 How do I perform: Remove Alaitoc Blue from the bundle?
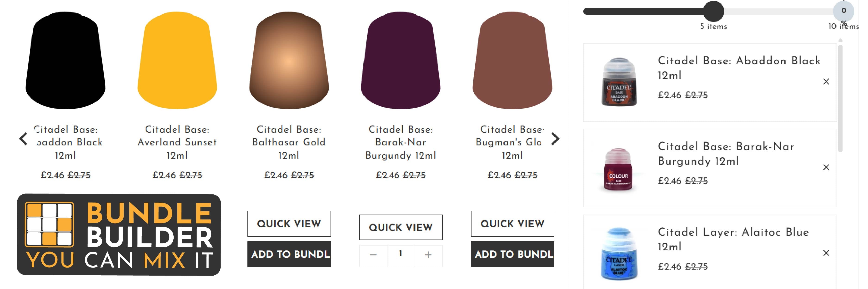point(826,253)
